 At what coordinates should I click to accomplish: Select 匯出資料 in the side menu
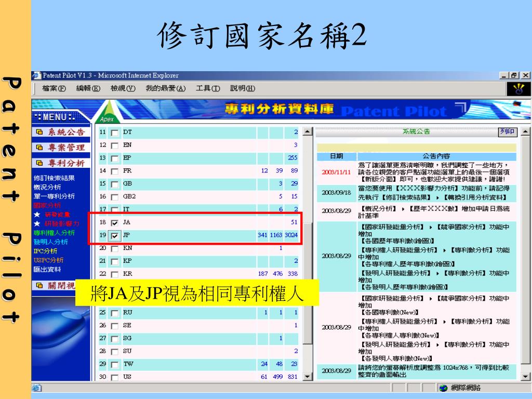[47, 270]
